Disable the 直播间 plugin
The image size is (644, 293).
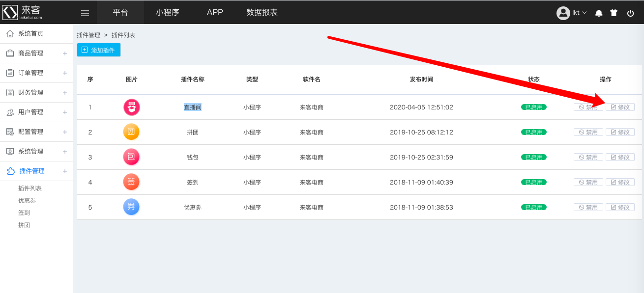point(588,107)
